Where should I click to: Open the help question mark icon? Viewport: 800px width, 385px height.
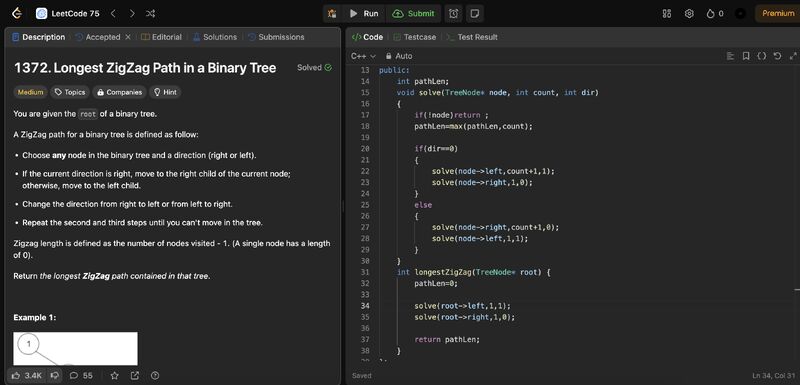click(155, 375)
